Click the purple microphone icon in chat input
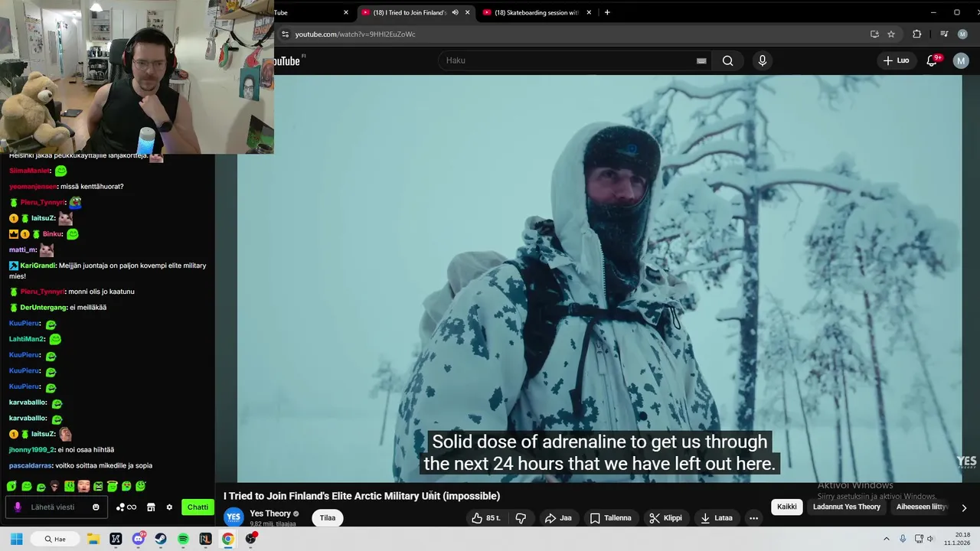The height and width of the screenshot is (551, 980). [x=18, y=507]
